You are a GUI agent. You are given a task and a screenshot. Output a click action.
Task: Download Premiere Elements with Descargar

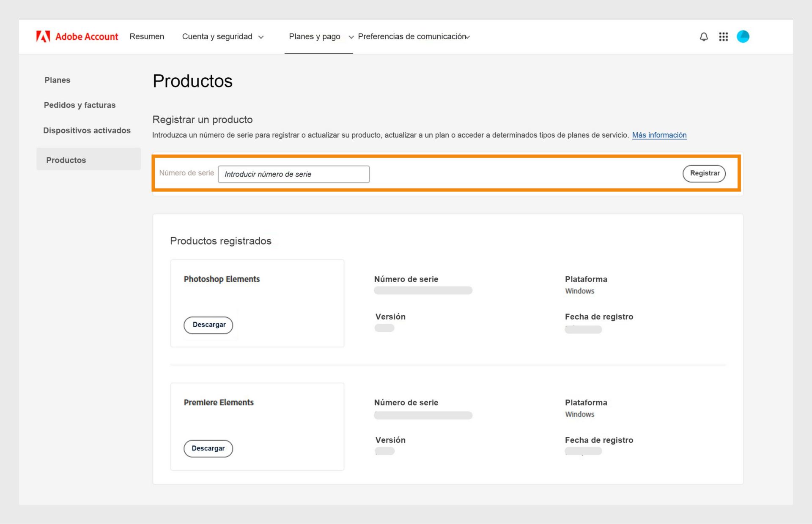click(208, 448)
